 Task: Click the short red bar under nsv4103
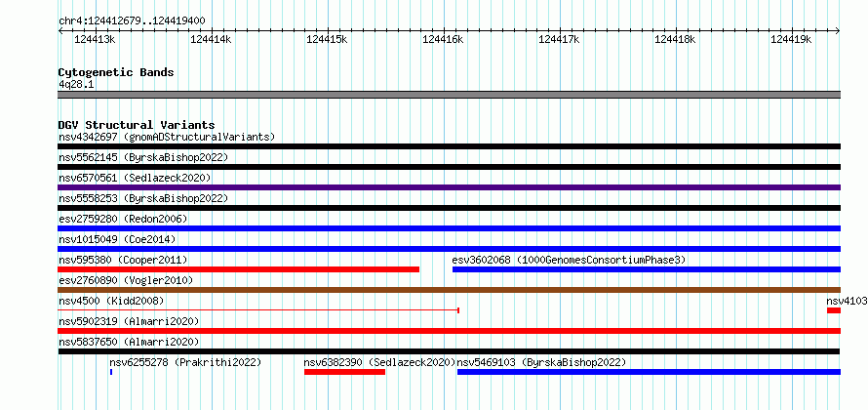tap(834, 310)
